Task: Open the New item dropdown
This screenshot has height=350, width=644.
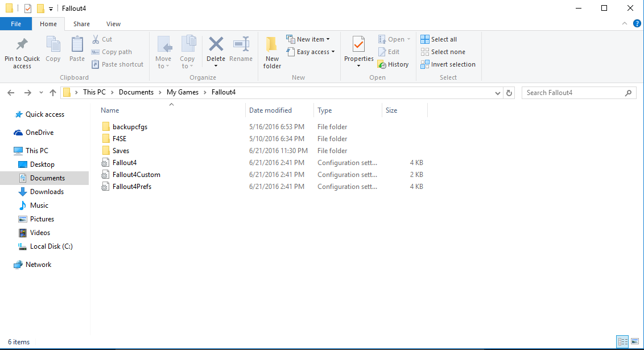Action: point(308,39)
